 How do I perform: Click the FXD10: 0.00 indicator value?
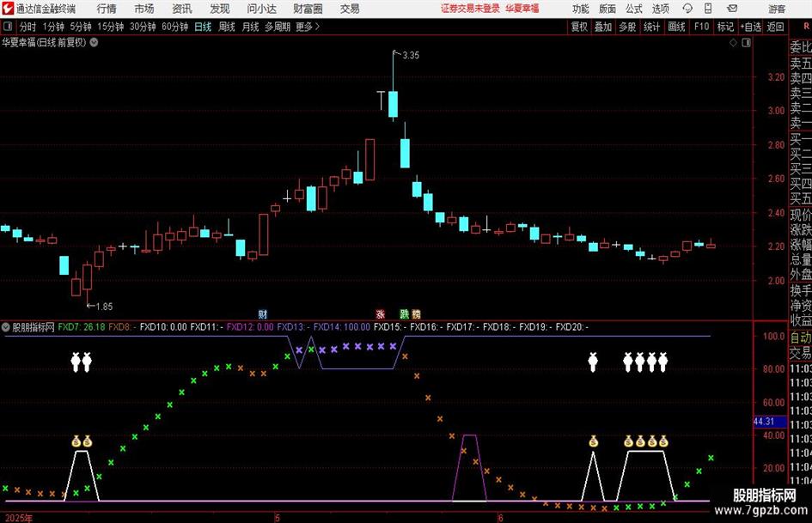163,327
